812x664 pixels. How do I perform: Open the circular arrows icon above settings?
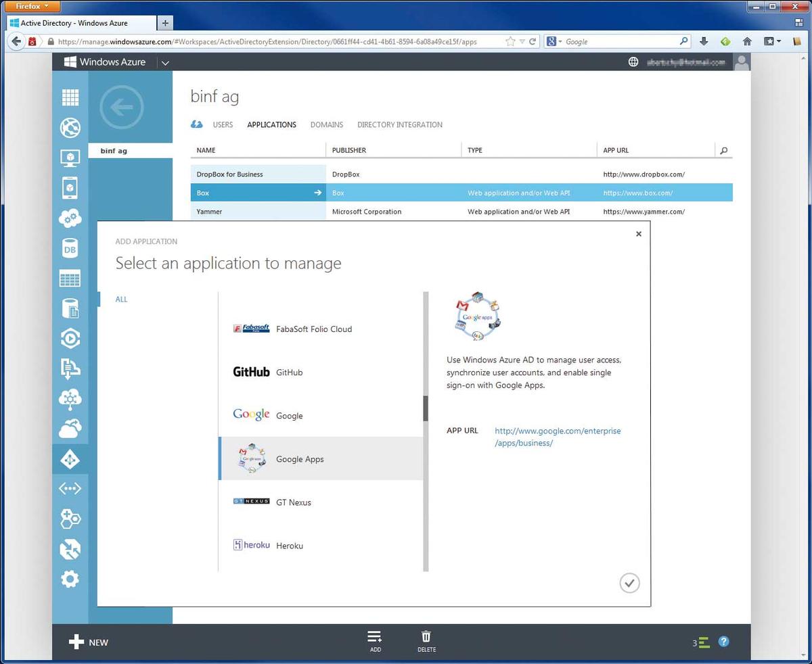click(70, 548)
